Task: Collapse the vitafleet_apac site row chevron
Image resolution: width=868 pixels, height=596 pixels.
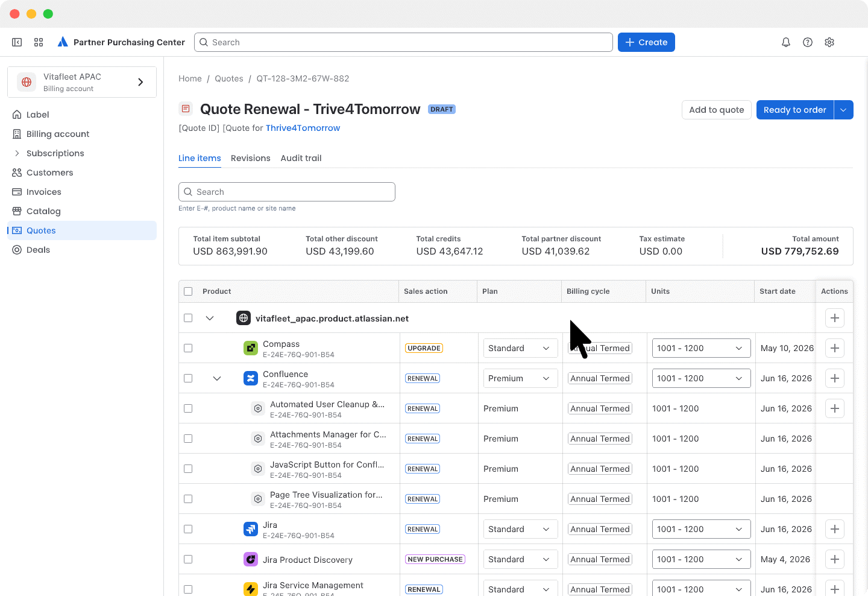Action: tap(210, 318)
